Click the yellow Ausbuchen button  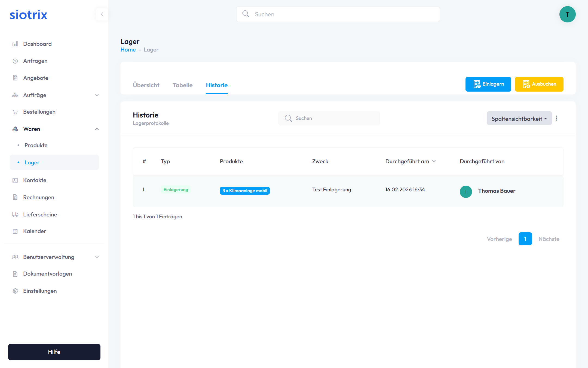coord(539,84)
